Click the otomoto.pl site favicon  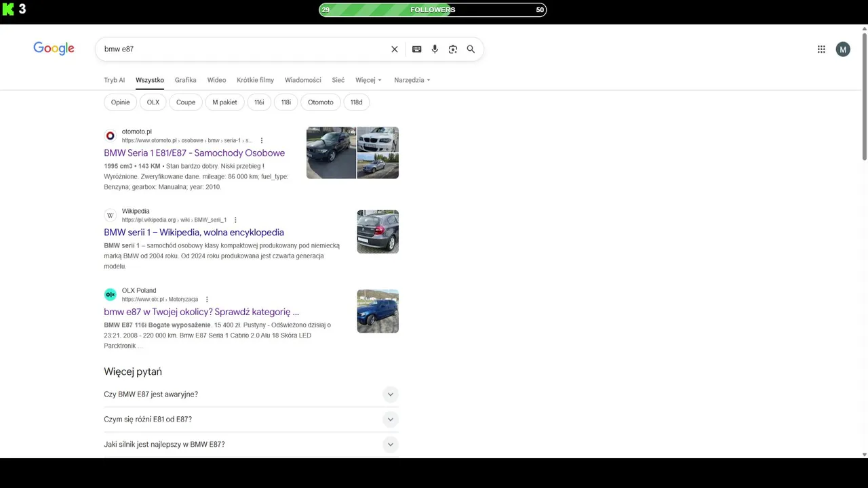point(110,136)
